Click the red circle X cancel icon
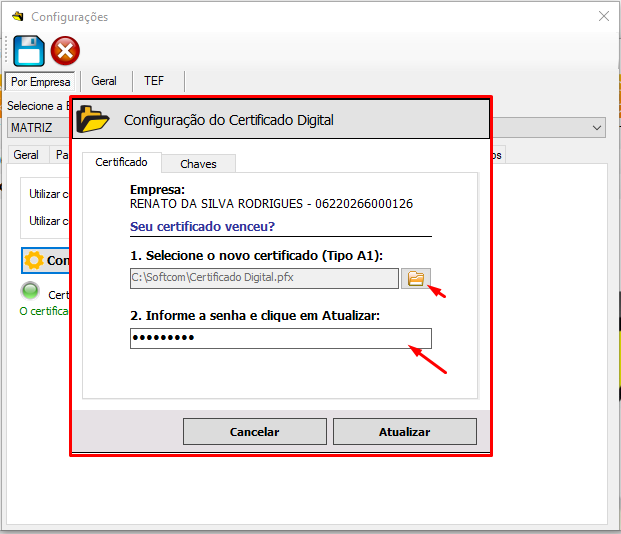The height and width of the screenshot is (534, 621). click(65, 50)
